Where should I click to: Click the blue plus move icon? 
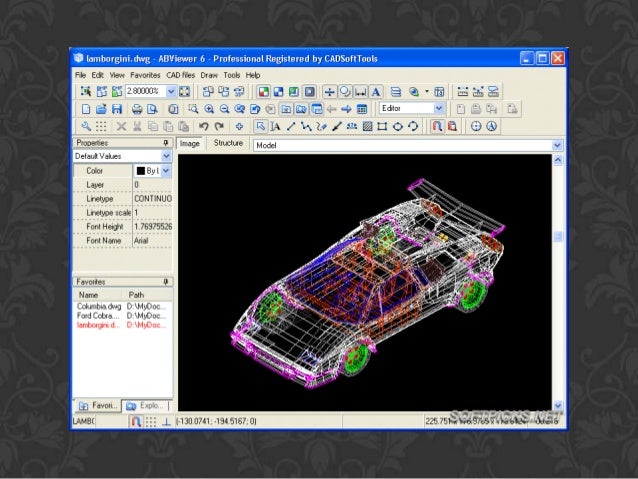click(x=239, y=126)
